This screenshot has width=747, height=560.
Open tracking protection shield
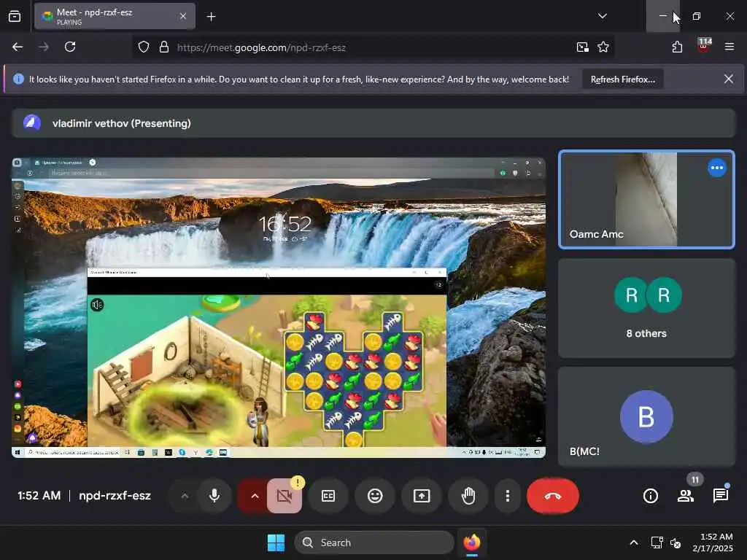[144, 47]
